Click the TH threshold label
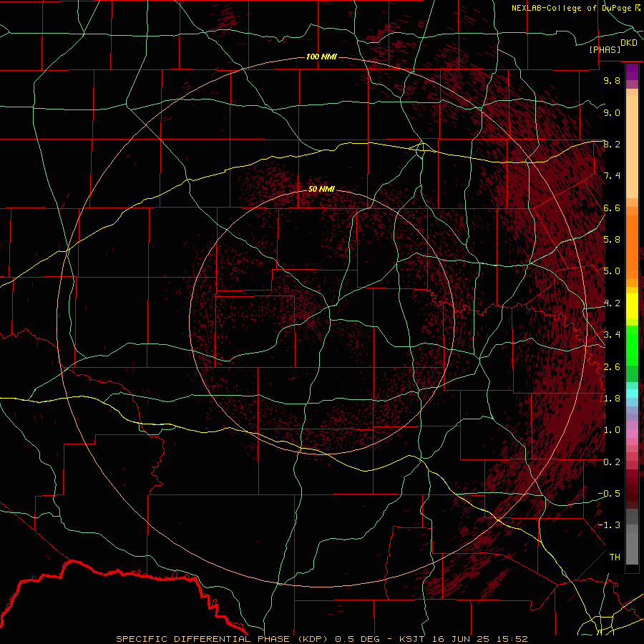Image resolution: width=644 pixels, height=644 pixels. pyautogui.click(x=615, y=557)
